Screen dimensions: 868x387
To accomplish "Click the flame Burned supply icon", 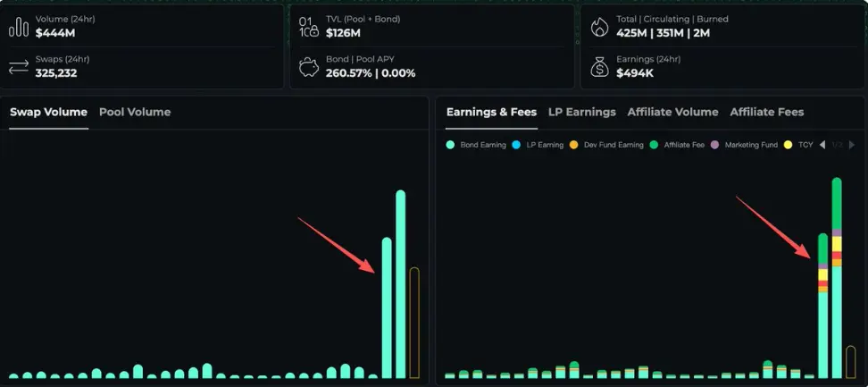I will coord(599,27).
